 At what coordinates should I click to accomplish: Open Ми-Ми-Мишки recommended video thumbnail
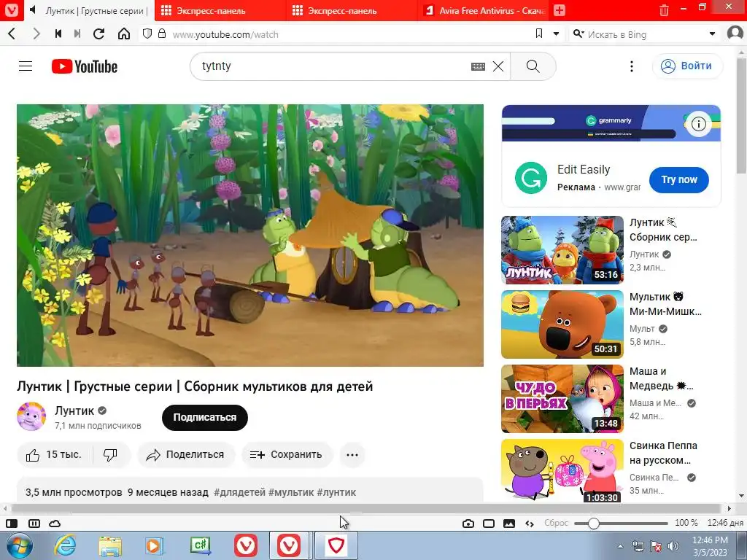click(562, 324)
